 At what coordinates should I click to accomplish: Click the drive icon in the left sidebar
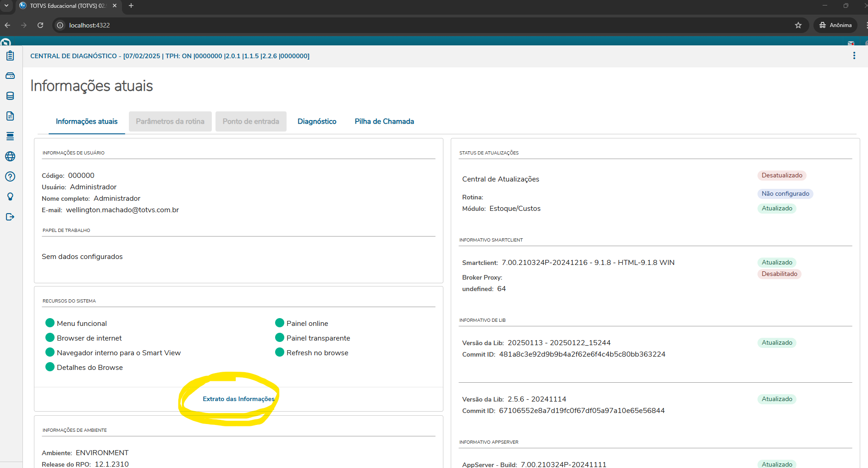coord(10,76)
